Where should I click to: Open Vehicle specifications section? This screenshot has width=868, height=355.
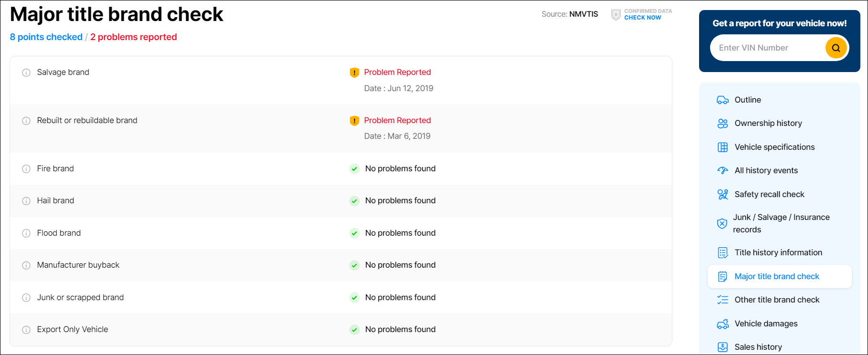point(774,147)
